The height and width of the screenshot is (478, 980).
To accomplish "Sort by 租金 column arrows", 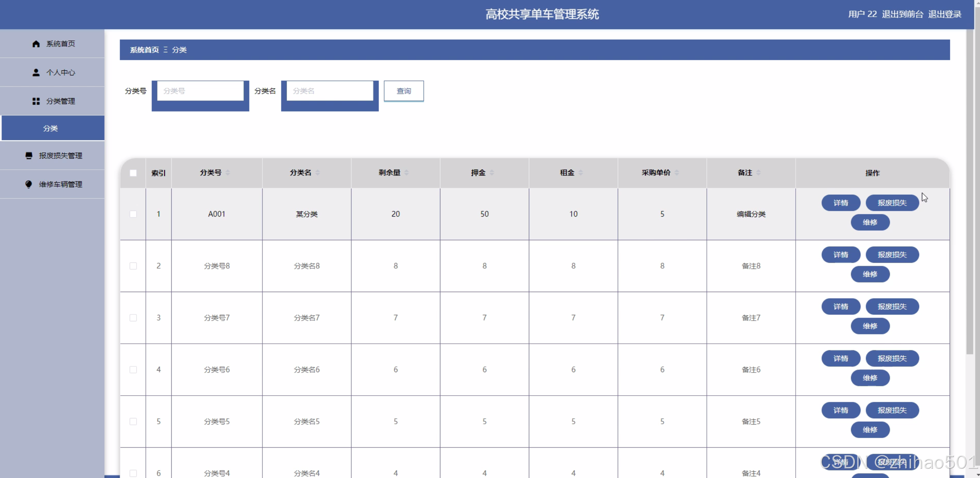I will click(581, 173).
